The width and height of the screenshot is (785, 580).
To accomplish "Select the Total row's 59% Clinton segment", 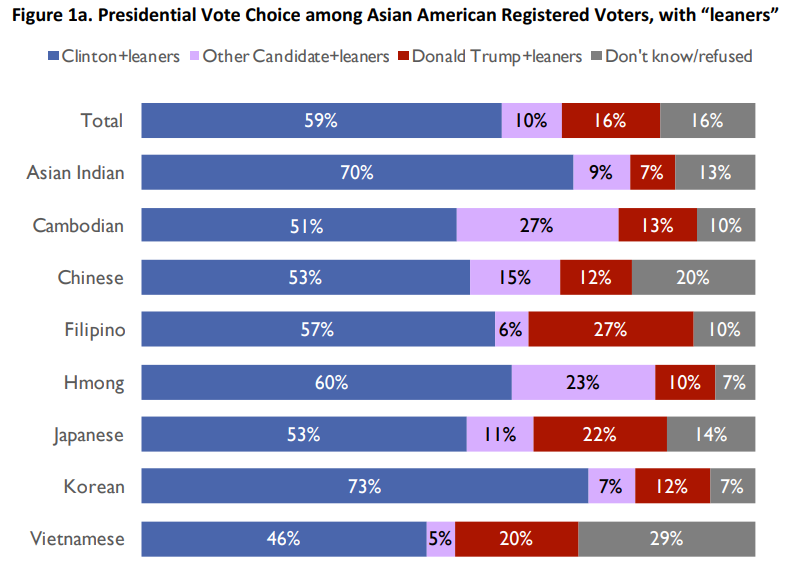I will tap(321, 121).
